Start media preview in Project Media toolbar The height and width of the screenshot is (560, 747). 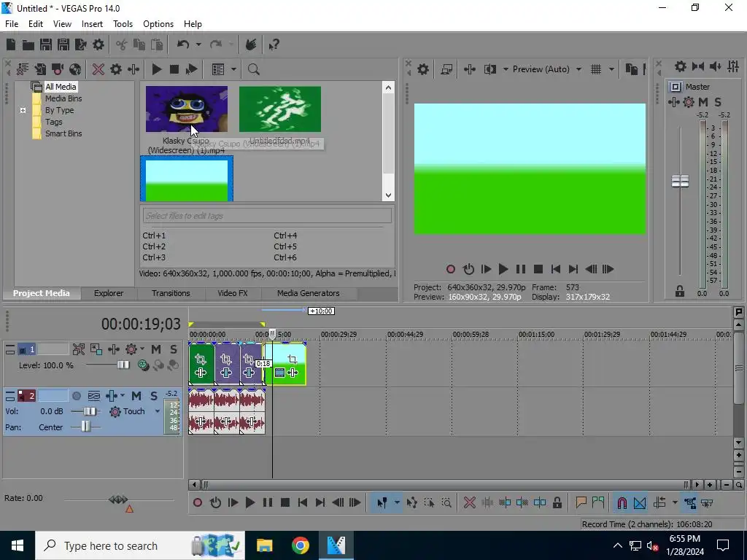(156, 69)
